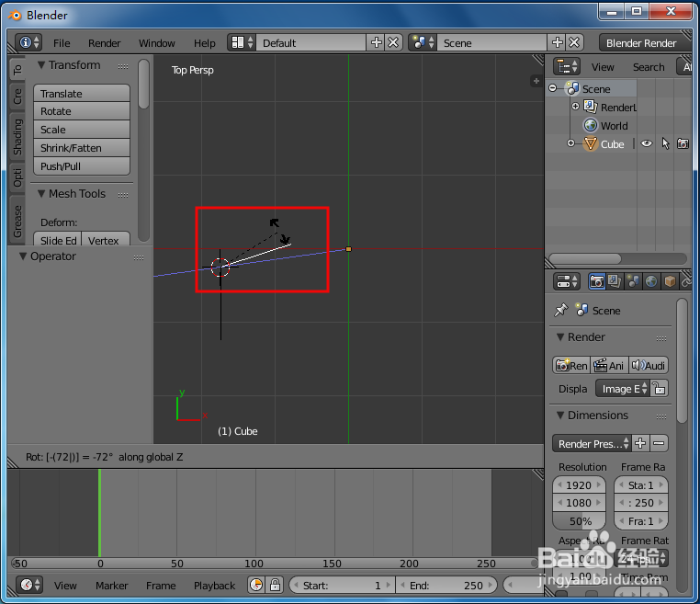The height and width of the screenshot is (604, 700).
Task: Collapse the Dimensions panel
Action: click(560, 415)
